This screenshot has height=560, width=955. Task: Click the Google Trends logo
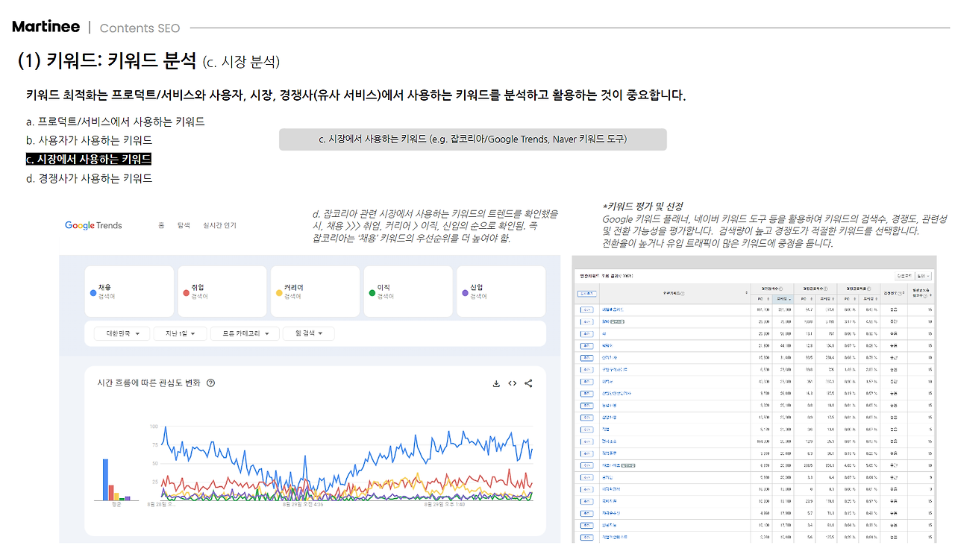tap(93, 225)
